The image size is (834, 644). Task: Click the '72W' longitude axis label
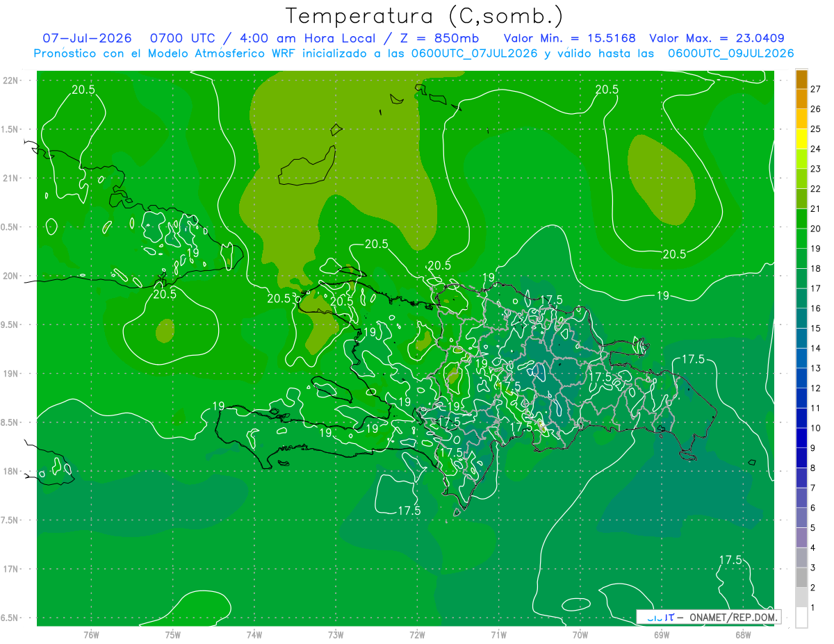point(417,634)
